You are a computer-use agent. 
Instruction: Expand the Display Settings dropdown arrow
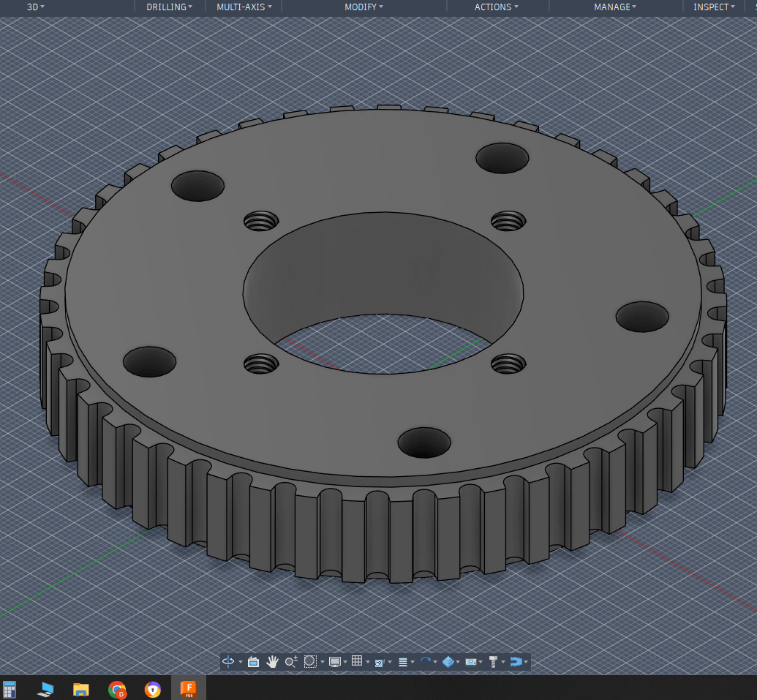[x=346, y=662]
